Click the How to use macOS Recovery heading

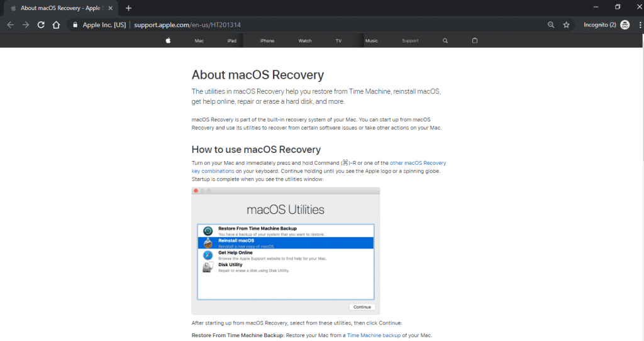(x=256, y=150)
